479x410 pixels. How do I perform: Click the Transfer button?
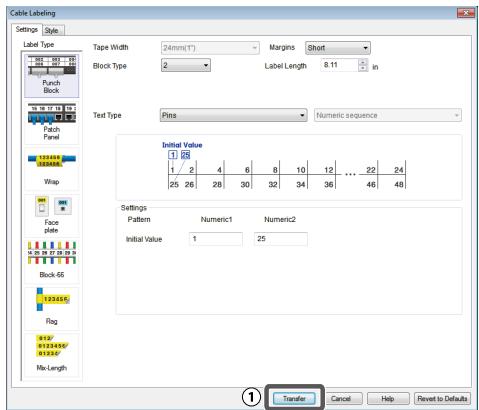click(x=294, y=398)
